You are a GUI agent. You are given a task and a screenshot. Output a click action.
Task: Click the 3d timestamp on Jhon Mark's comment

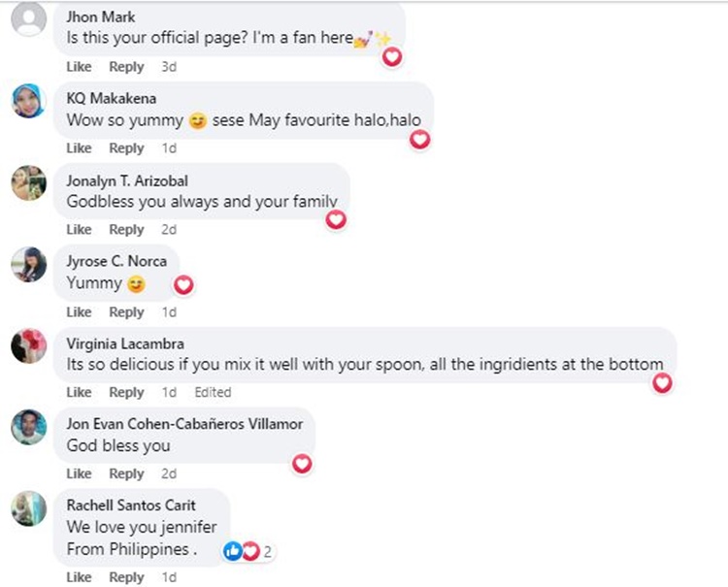[x=169, y=67]
